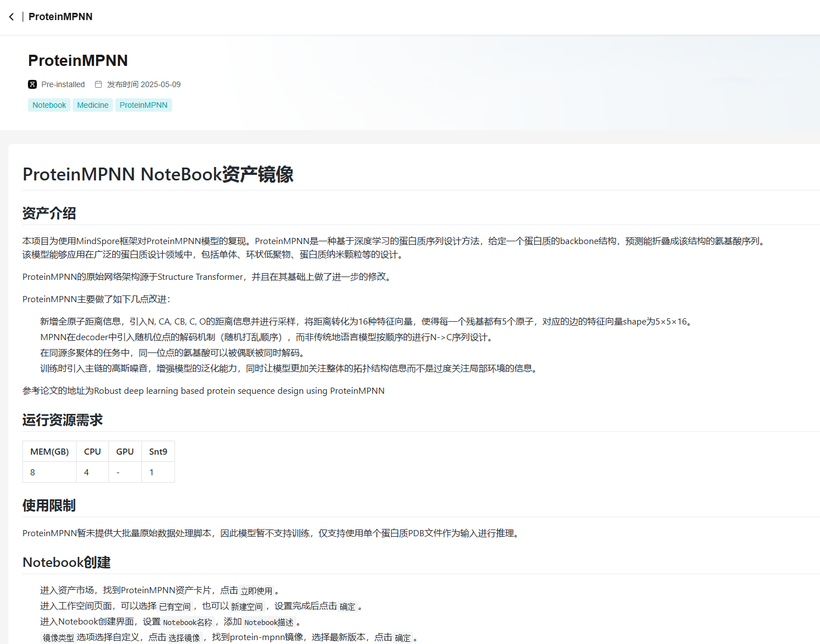Click the MEM(GB) table header
The width and height of the screenshot is (820, 644).
pos(50,451)
